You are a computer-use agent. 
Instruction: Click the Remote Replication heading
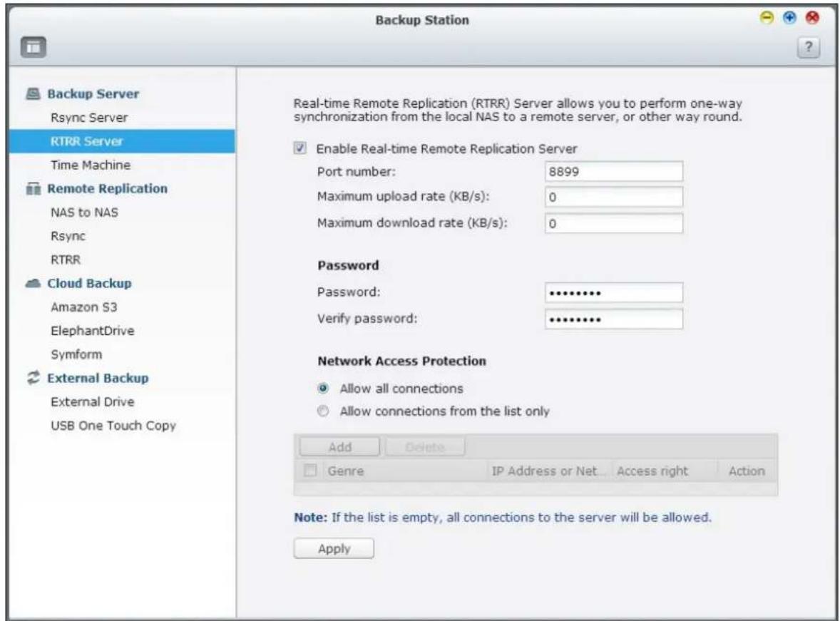click(107, 189)
